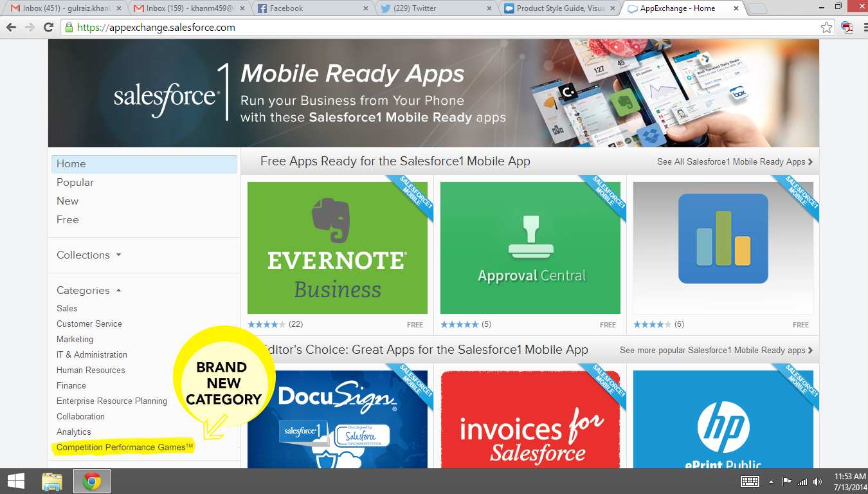Open the Invoices for Salesforce tile
Viewport: 868px width, 494px height.
[x=530, y=419]
